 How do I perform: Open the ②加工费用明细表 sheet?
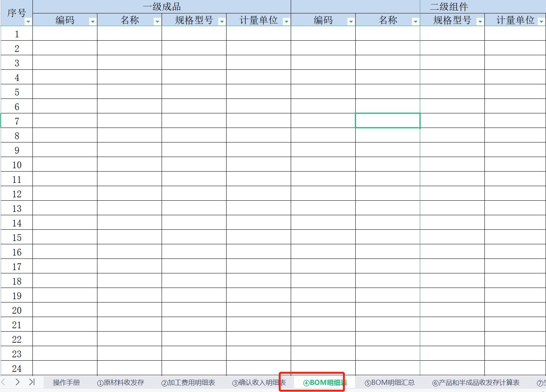point(188,382)
